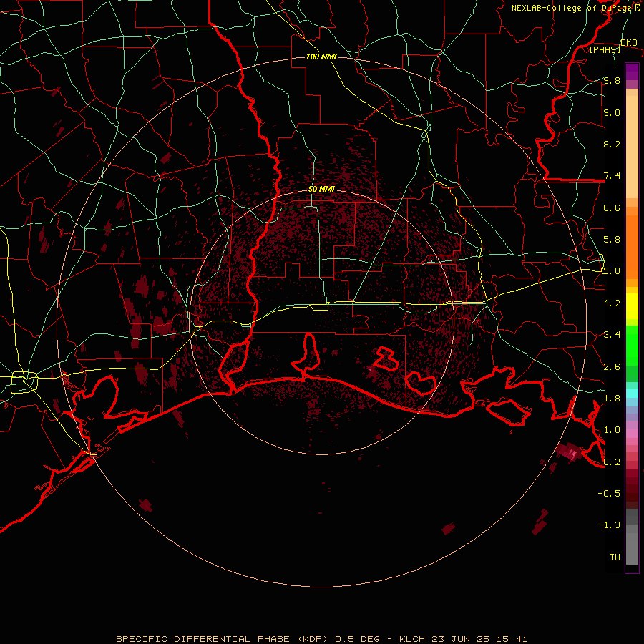Click the -0.5 value on the color scale
Viewport: 644px width, 644px height.
pyautogui.click(x=609, y=494)
